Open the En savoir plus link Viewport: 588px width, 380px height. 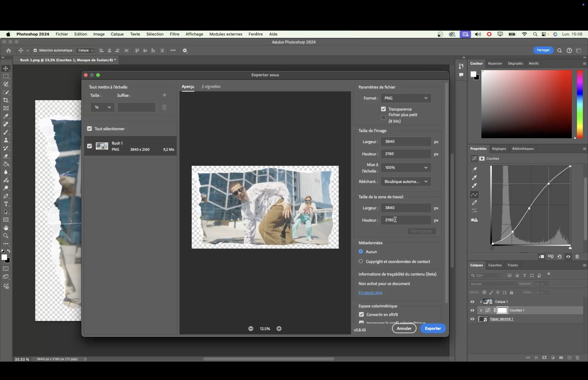370,293
